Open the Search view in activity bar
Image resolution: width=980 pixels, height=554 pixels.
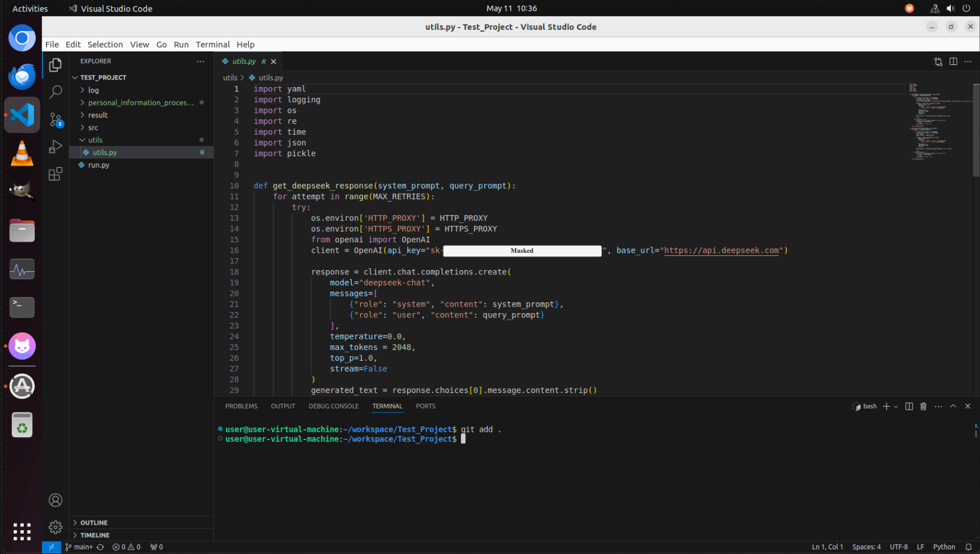pyautogui.click(x=55, y=92)
